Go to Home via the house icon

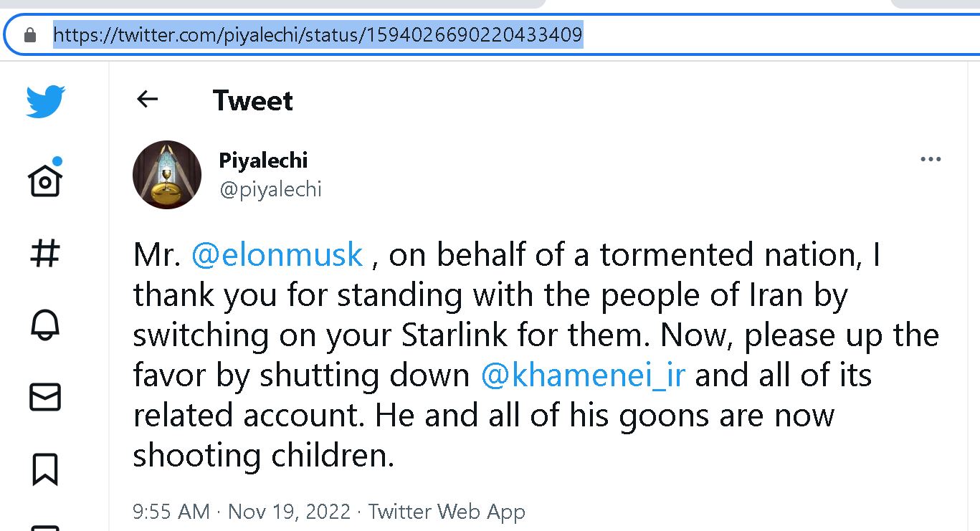[45, 180]
